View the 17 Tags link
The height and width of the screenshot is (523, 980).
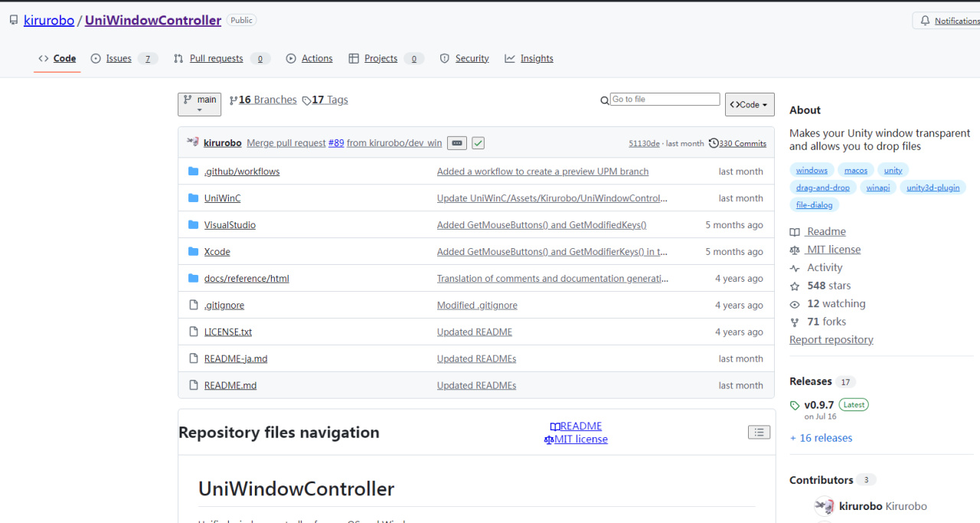coord(325,100)
